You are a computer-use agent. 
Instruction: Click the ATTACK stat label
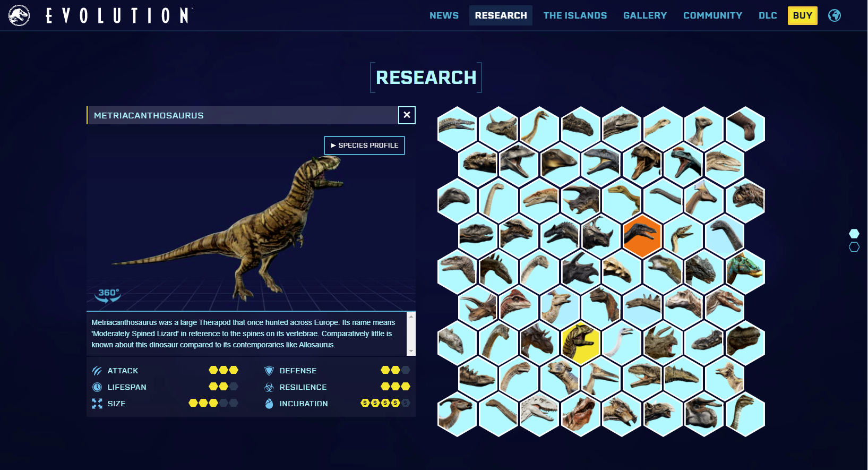click(123, 371)
